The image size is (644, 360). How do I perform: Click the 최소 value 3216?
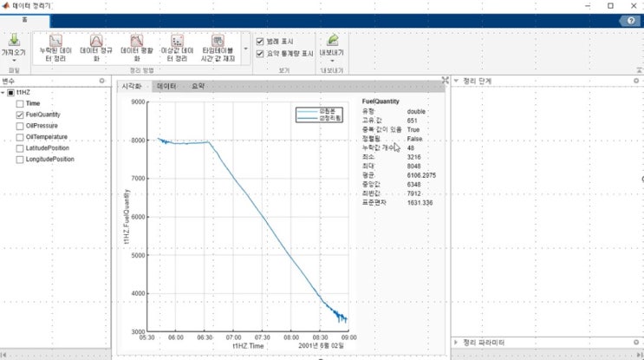[413, 157]
